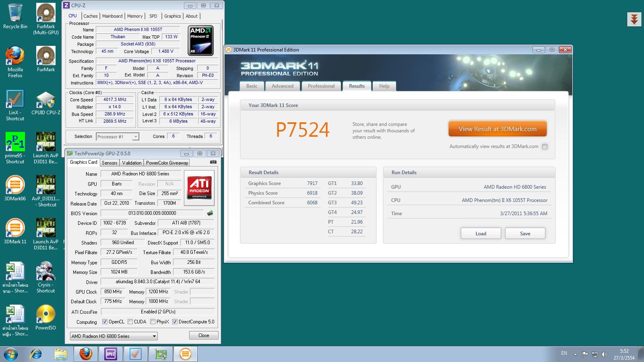Launch 3DMark 11 desktop icon
This screenshot has height=362, width=644.
[x=15, y=231]
